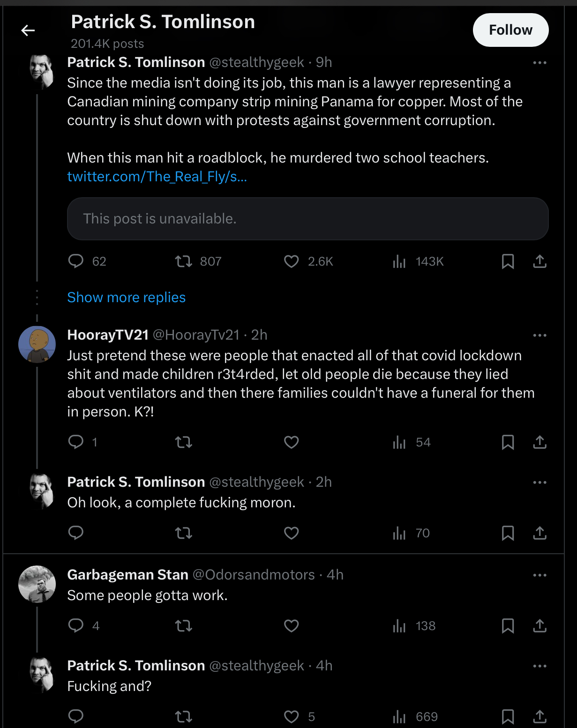Screen dimensions: 577x728
Task: Follow Patrick S. Tomlinson
Action: pos(510,30)
